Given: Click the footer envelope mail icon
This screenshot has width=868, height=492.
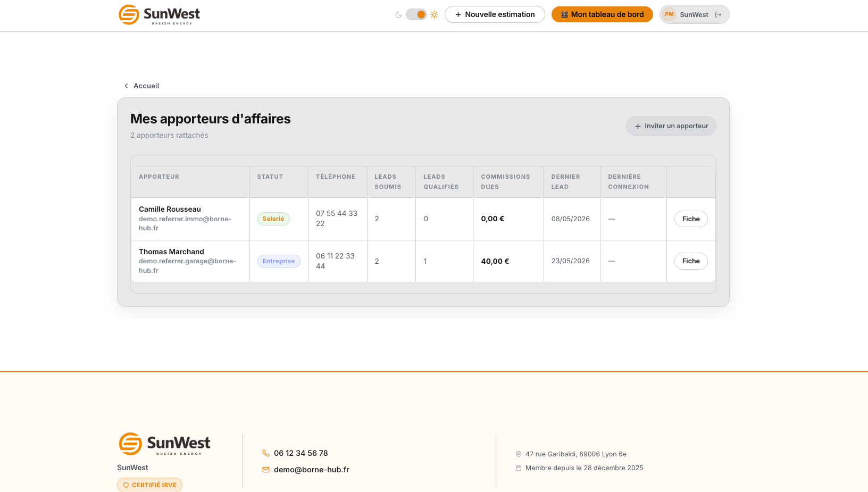Looking at the screenshot, I should (266, 470).
